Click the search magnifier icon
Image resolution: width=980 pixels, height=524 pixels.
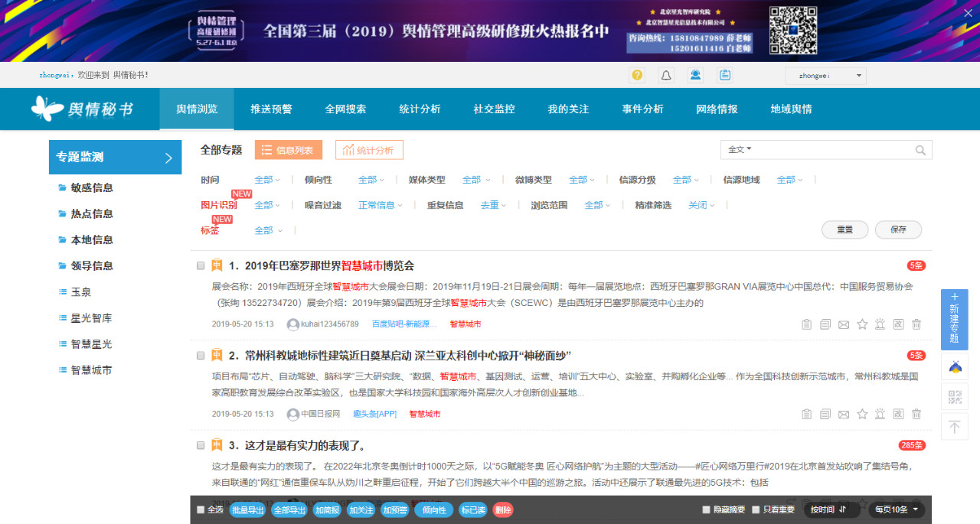click(x=921, y=150)
